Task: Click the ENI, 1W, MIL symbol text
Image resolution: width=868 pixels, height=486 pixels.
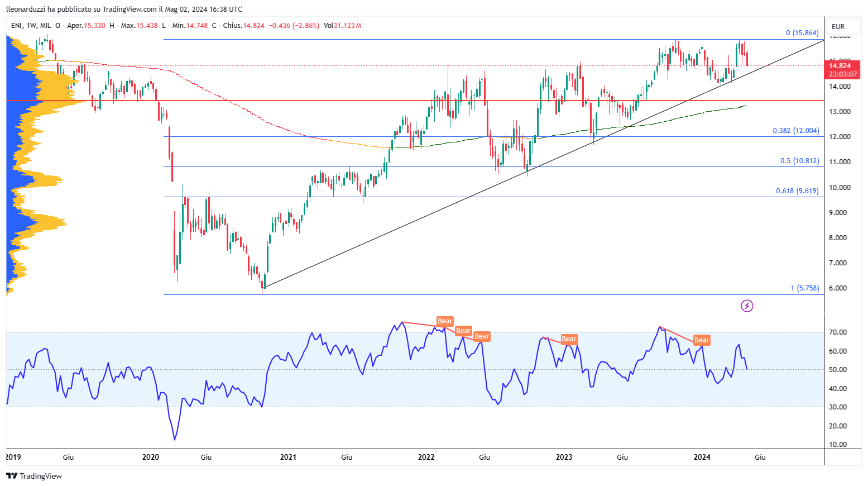Action: 31,26
